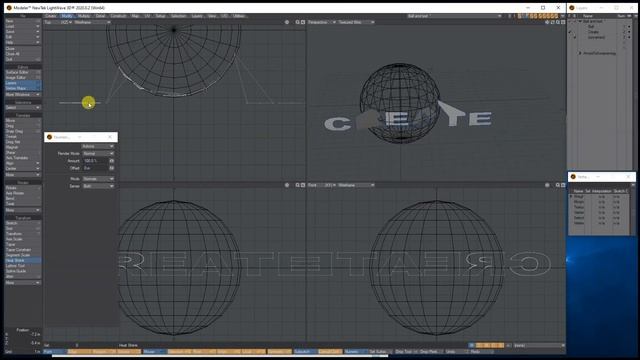Viewport: 640px width, 360px height.
Task: Zoom icon in the Perspective viewport header
Action: pos(558,22)
